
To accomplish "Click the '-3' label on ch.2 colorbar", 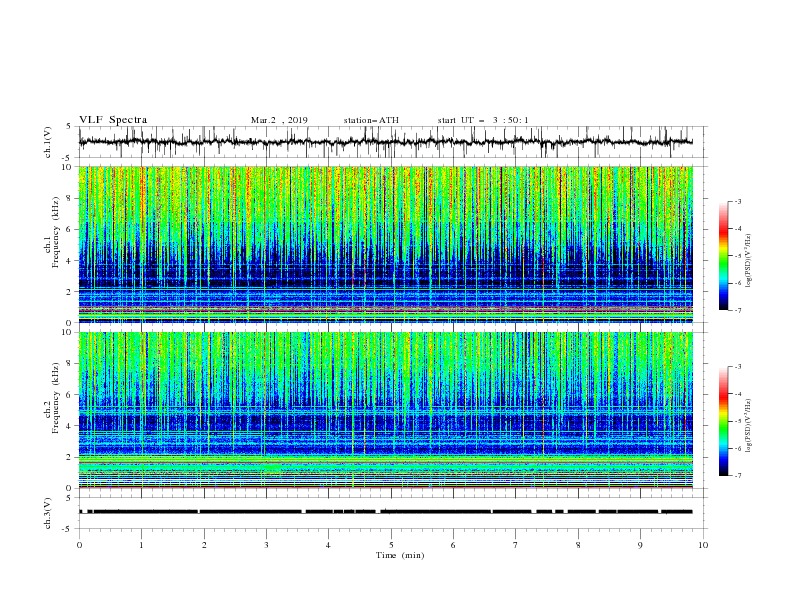I will tap(737, 367).
